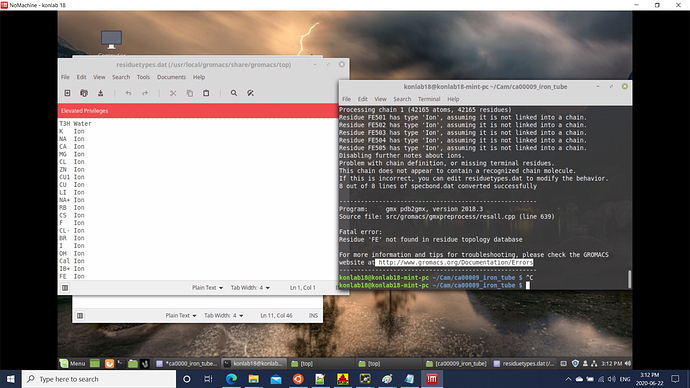The height and width of the screenshot is (388, 690).
Task: Open the Tab Width dropdown in residuetypes.dat status bar
Action: click(250, 288)
